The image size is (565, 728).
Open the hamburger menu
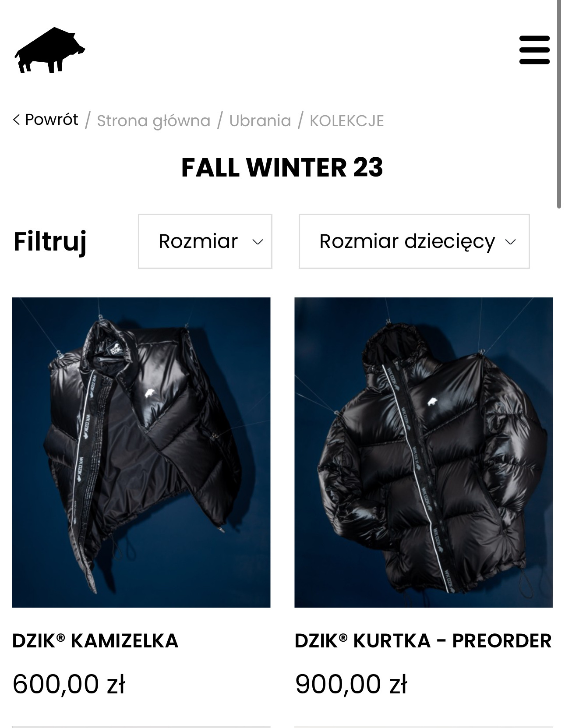(x=534, y=50)
